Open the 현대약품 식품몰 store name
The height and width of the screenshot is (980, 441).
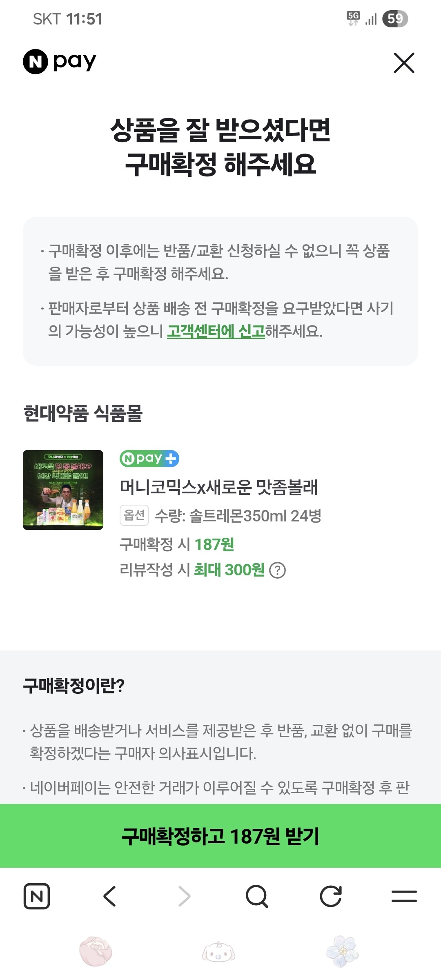tap(83, 413)
